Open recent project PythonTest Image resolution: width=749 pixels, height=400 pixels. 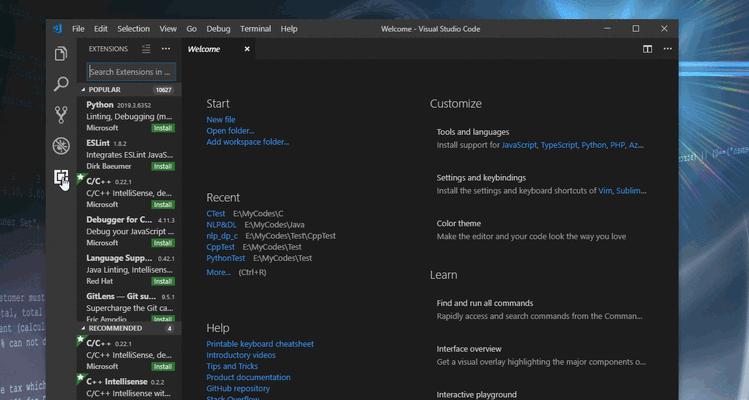pyautogui.click(x=225, y=258)
